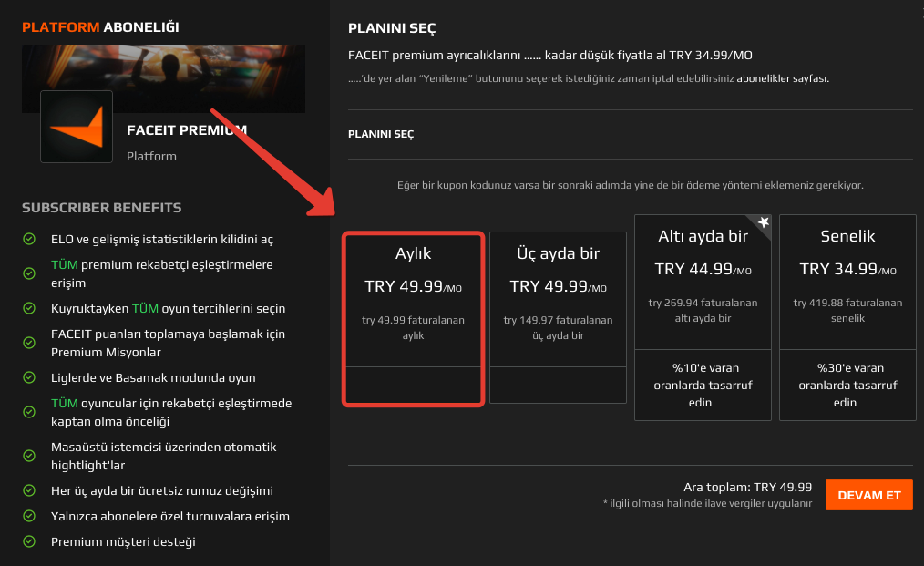
Task: Click 'Yalnızca abonelere özel turnuvalara erişim' text
Action: pyautogui.click(x=170, y=517)
